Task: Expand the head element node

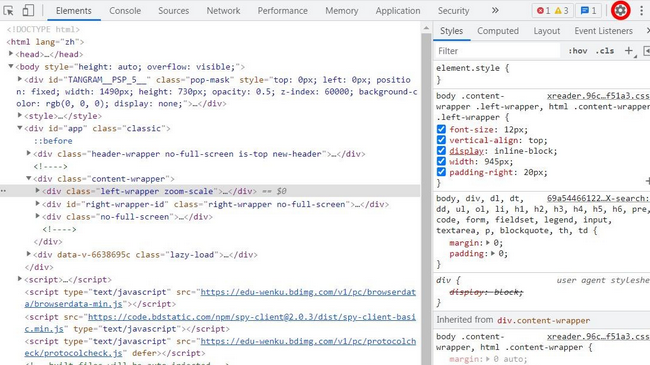Action: [11, 54]
